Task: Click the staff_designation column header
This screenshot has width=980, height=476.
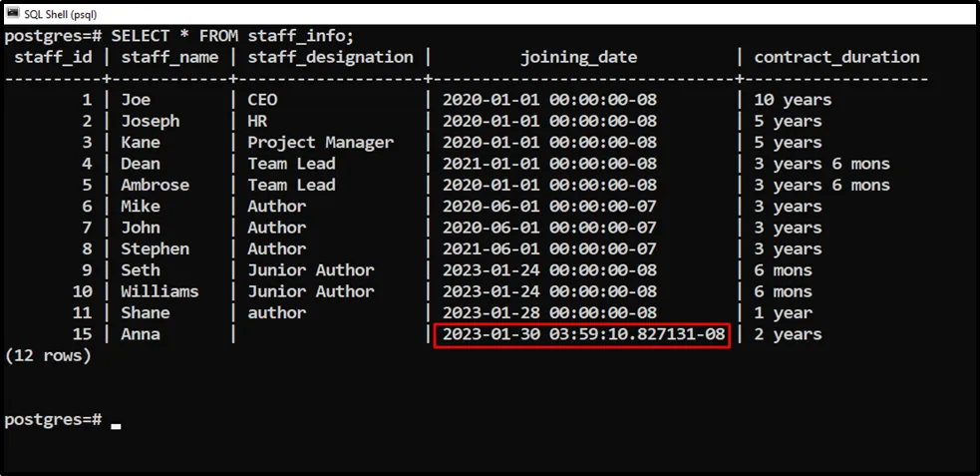Action: coord(330,57)
